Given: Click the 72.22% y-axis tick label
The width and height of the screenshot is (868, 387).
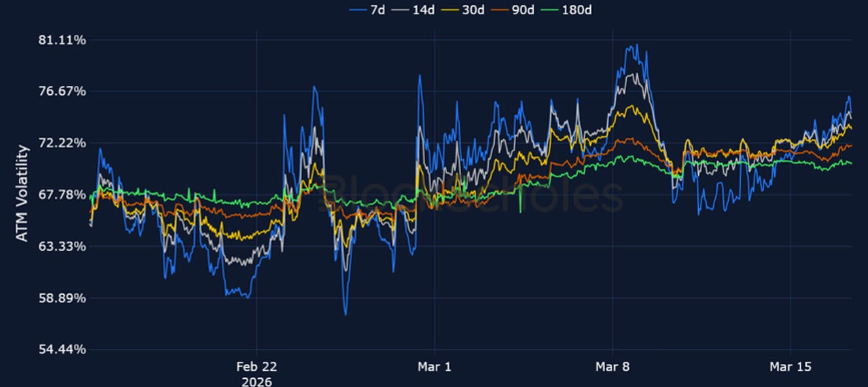Looking at the screenshot, I should pos(63,143).
